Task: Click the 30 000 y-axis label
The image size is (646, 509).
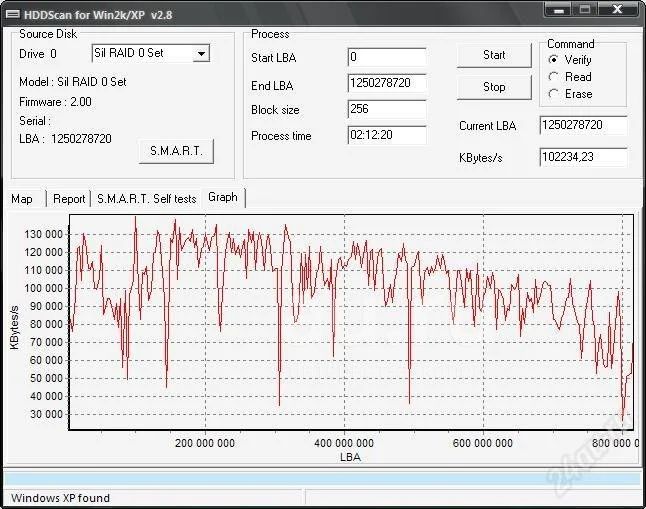Action: point(47,414)
